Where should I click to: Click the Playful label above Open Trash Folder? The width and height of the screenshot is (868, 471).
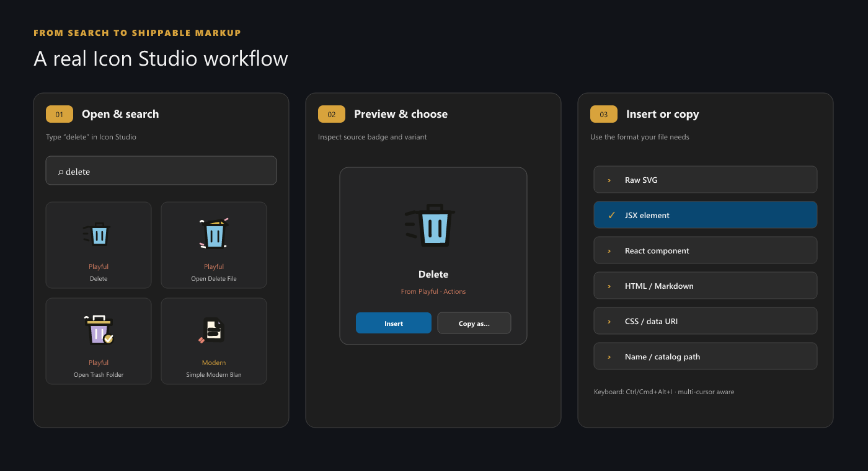(x=99, y=363)
